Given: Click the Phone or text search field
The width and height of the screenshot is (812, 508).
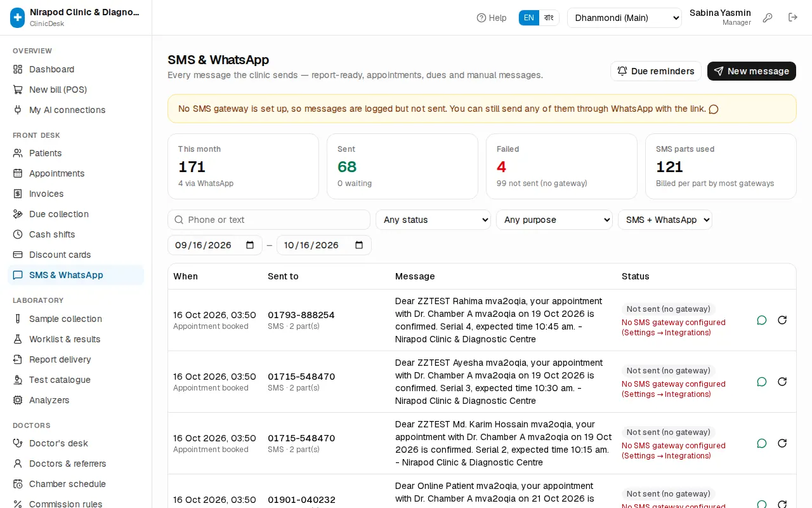Looking at the screenshot, I should point(269,220).
